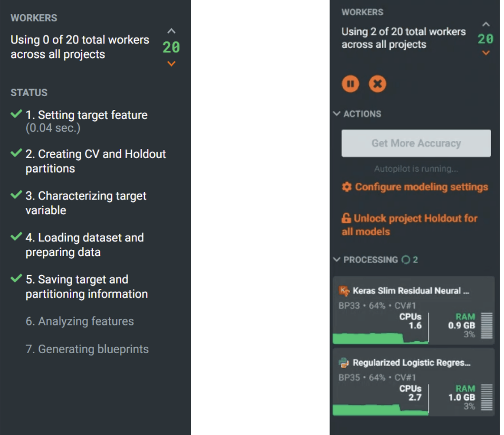Increase workers in the panel using 0 of 20

click(x=172, y=31)
